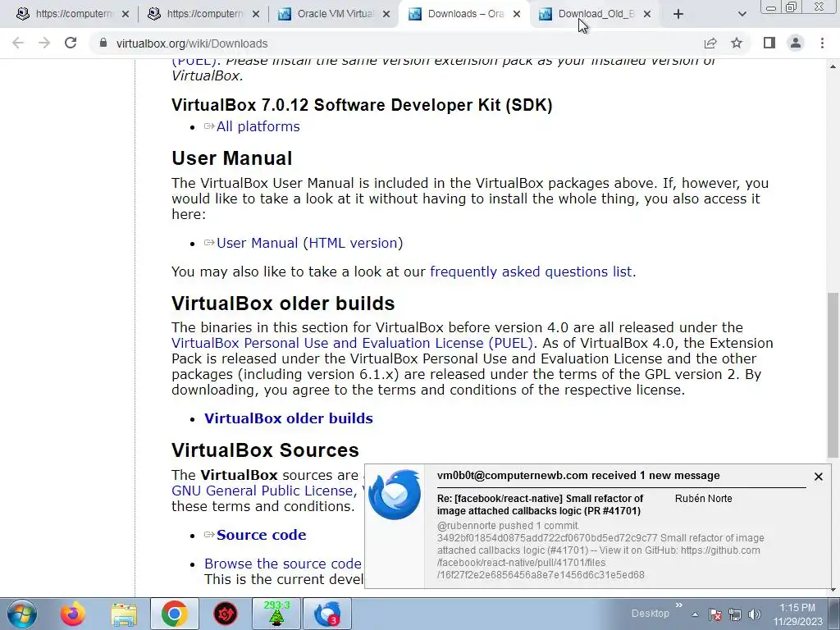Open network status tray icon
840x630 pixels.
735,614
